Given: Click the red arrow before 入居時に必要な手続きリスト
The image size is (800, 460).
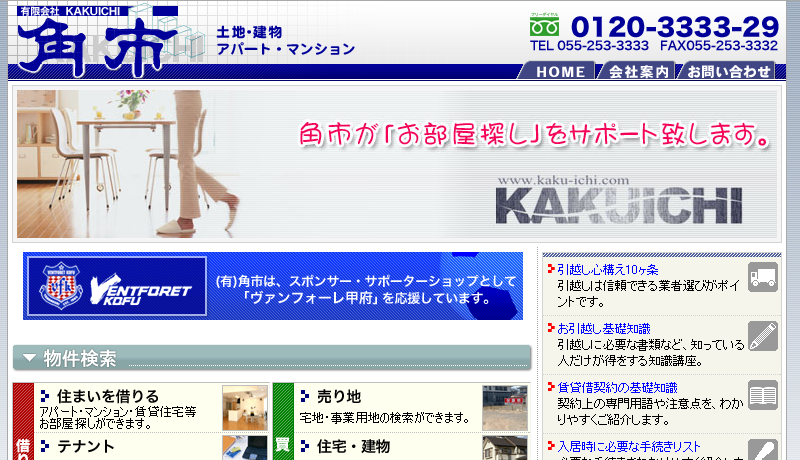Looking at the screenshot, I should pos(551,446).
